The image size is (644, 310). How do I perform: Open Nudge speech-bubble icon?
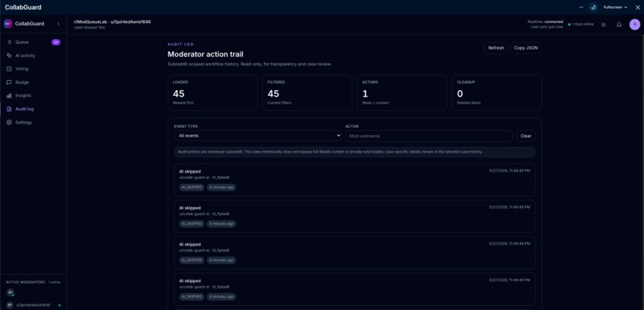(9, 82)
